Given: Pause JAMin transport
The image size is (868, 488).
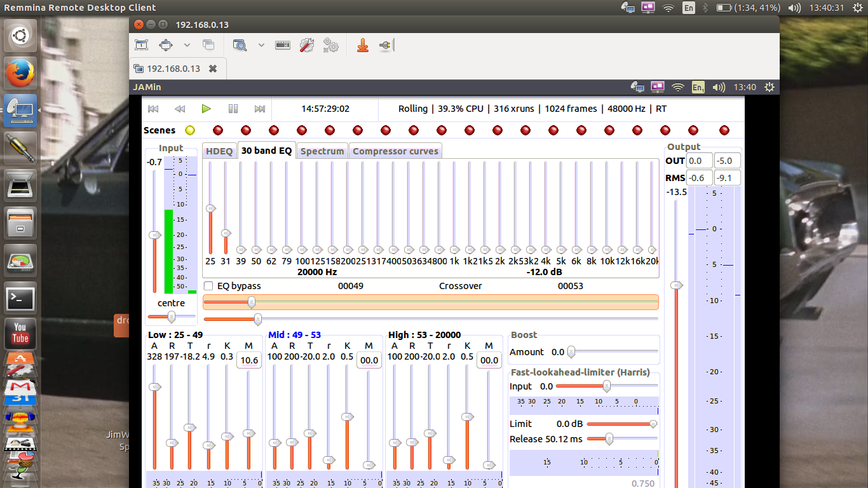Looking at the screenshot, I should coord(233,109).
